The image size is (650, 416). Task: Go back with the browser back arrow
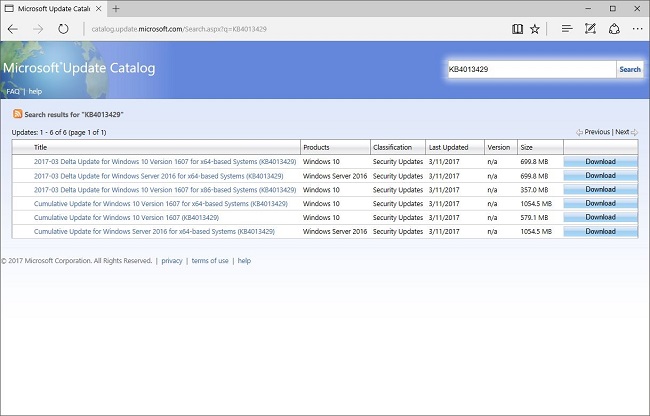tap(13, 29)
